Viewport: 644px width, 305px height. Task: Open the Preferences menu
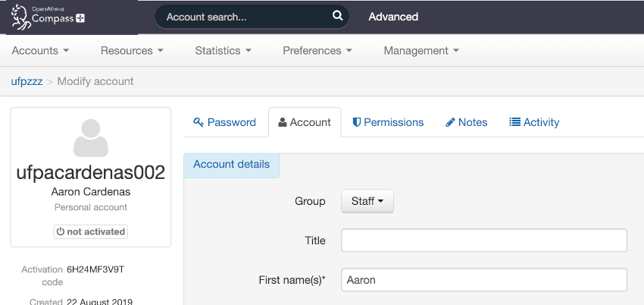click(317, 51)
